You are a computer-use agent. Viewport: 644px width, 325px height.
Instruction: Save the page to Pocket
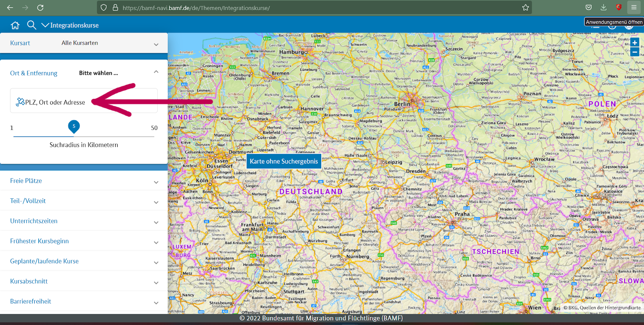tap(588, 8)
